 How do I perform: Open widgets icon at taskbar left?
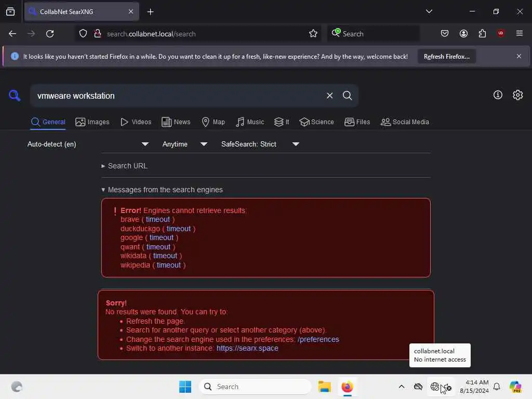(17, 387)
